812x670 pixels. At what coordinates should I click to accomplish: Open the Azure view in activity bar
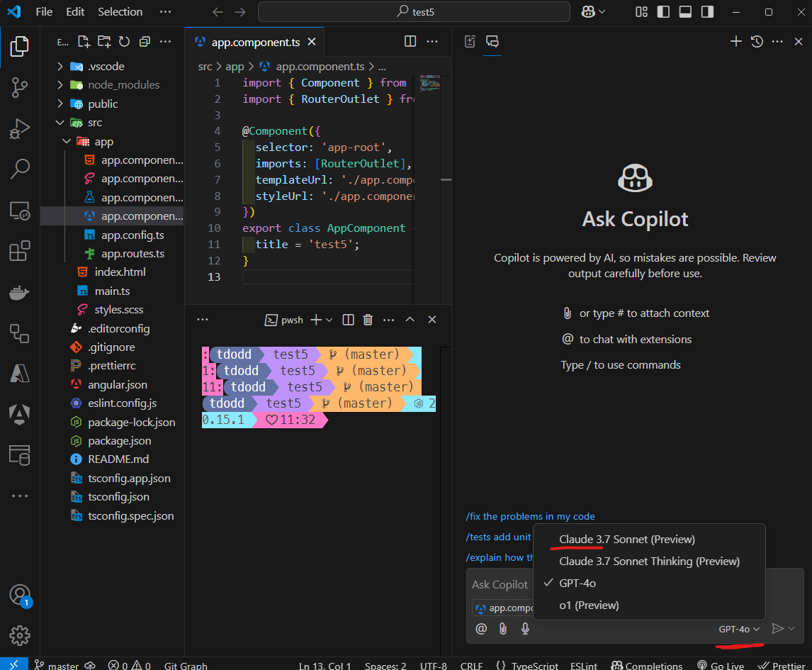click(x=20, y=374)
